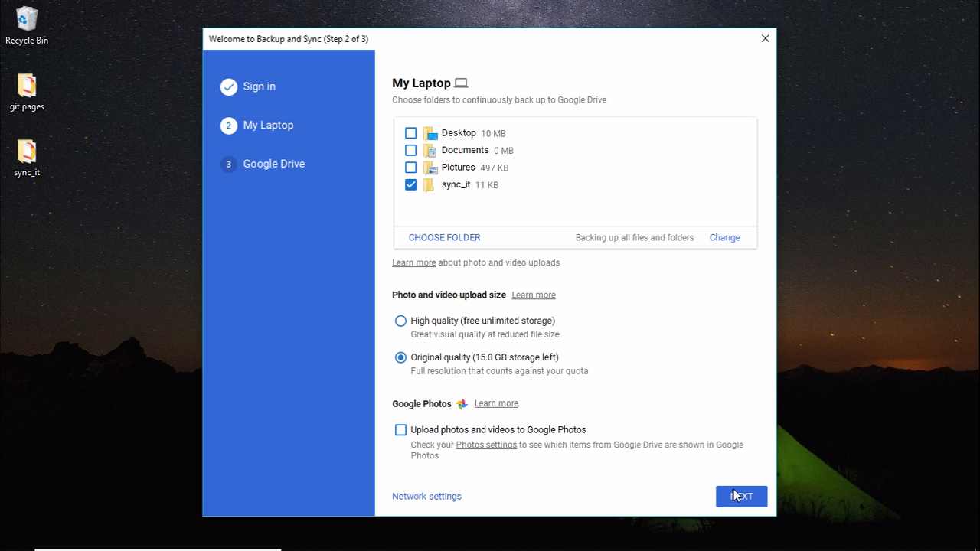Click the Sign in completed checkmark icon
980x551 pixels.
(229, 86)
